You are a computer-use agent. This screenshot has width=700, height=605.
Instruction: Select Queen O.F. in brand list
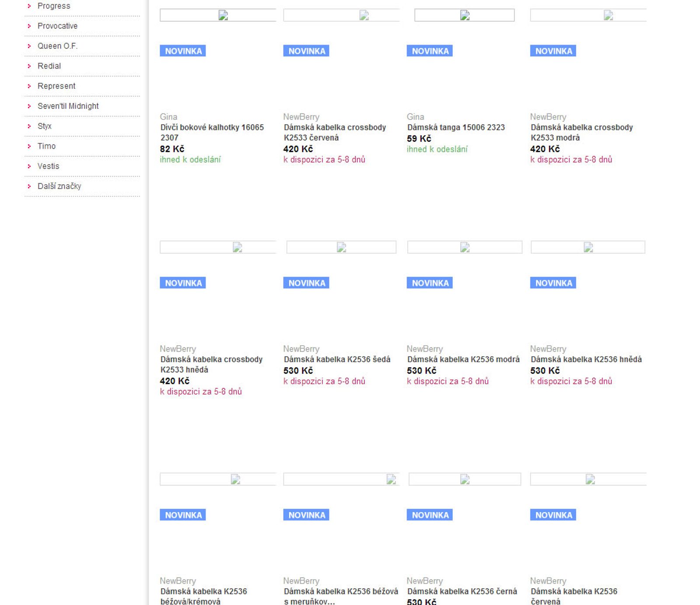pos(57,46)
